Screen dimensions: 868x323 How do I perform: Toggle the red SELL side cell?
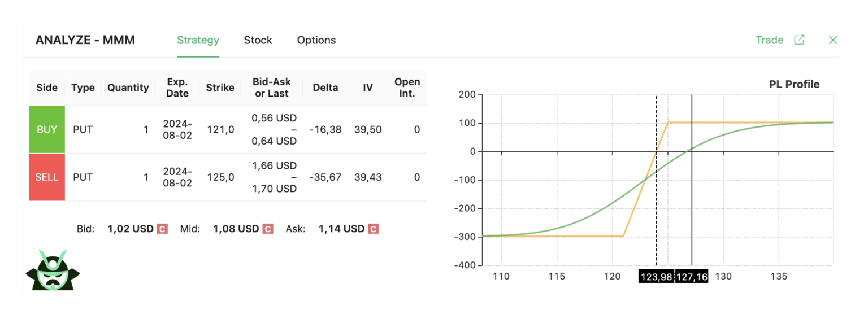[x=47, y=177]
